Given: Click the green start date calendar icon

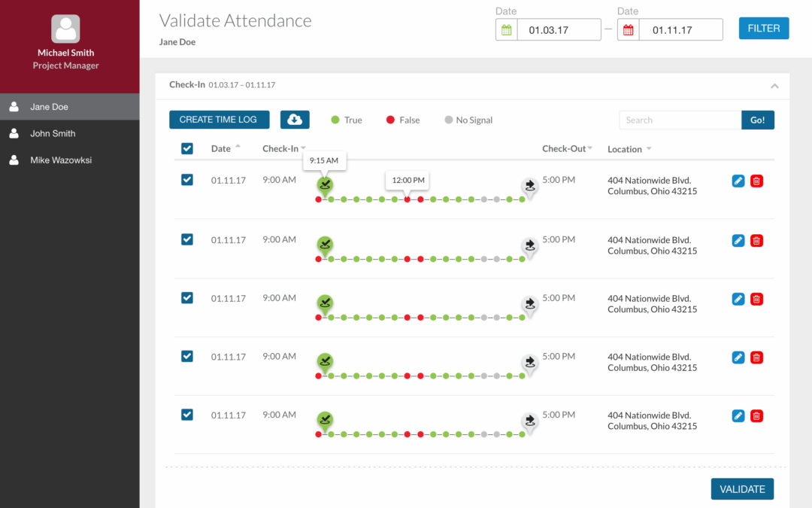Looking at the screenshot, I should [x=507, y=30].
